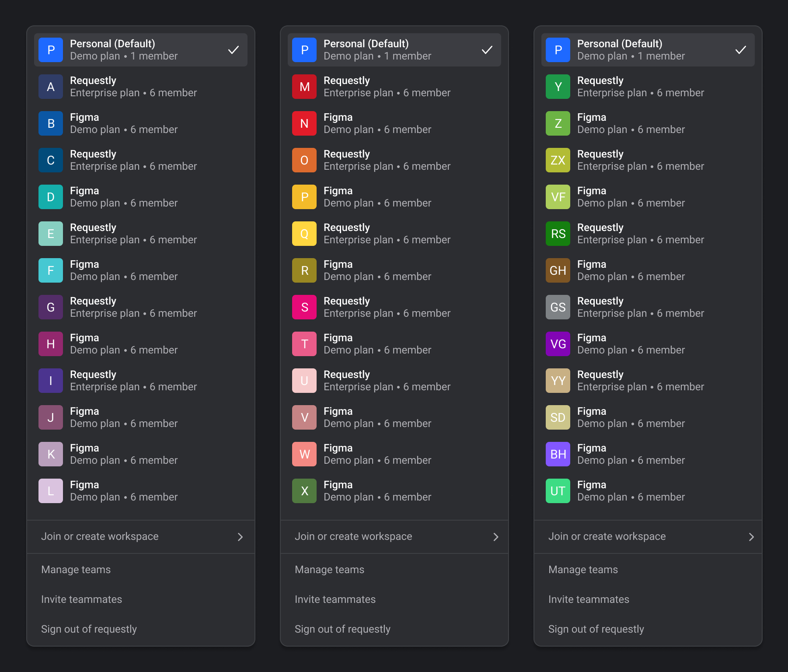Click Invite teammates
Viewport: 788px width, 672px height.
[81, 599]
